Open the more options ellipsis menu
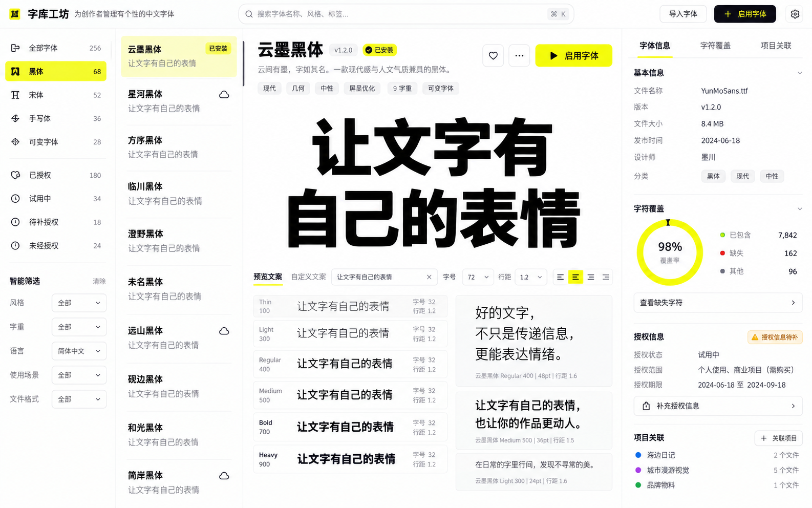This screenshot has height=508, width=812. [x=519, y=56]
